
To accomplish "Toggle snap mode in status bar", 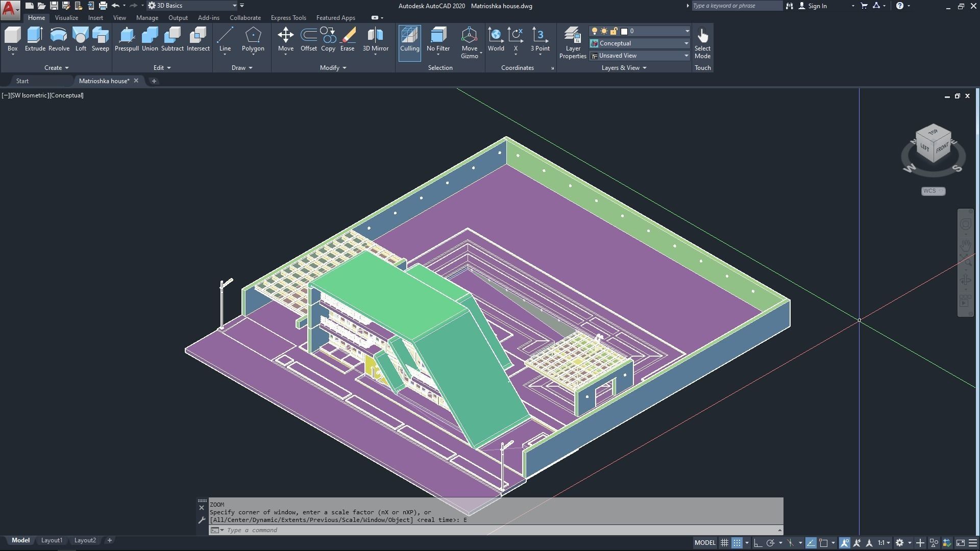I will click(x=737, y=543).
